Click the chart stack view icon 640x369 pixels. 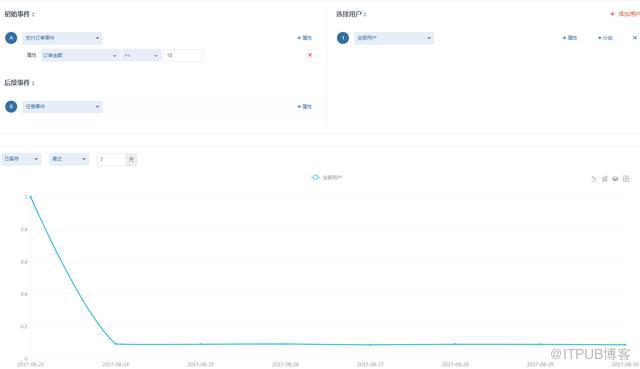tap(615, 179)
